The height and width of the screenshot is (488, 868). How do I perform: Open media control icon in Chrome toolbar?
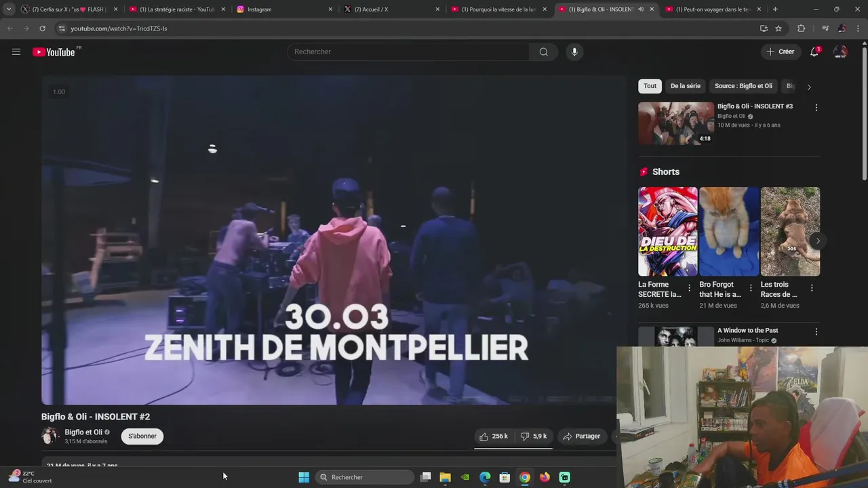coord(825,28)
